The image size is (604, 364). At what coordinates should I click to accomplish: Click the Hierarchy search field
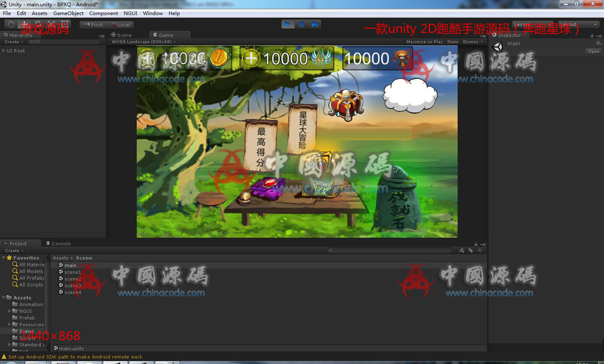click(x=64, y=41)
